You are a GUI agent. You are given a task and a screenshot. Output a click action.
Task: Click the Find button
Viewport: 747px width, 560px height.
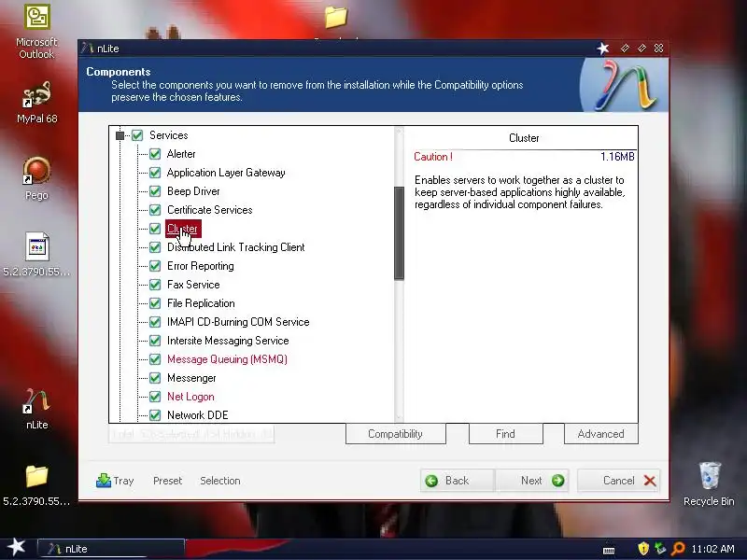pos(505,434)
